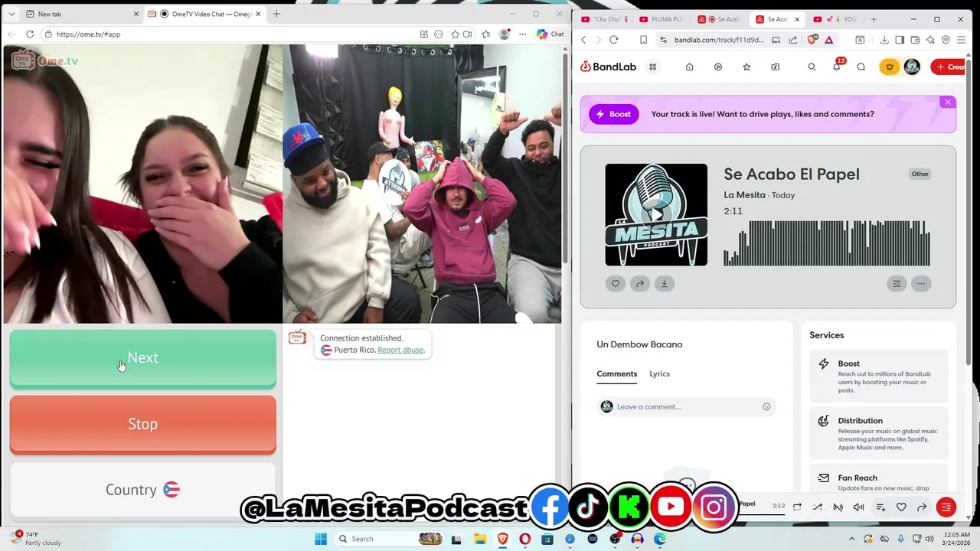This screenshot has width=980, height=551.
Task: Open BandLab apps grid icon
Action: (x=652, y=67)
